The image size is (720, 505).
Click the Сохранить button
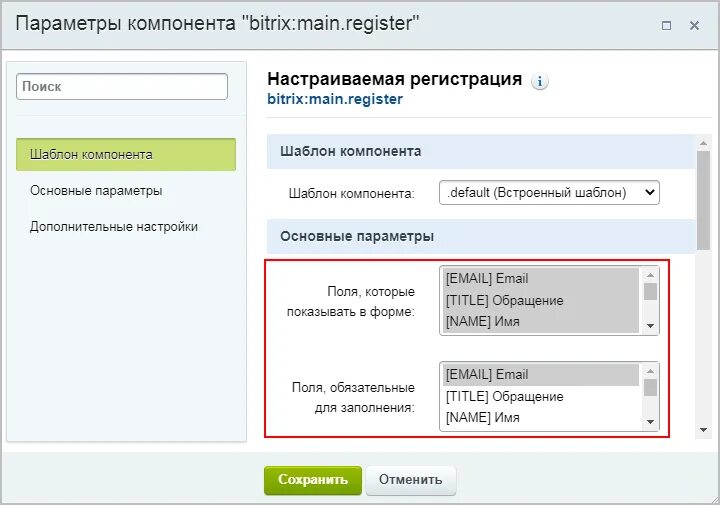pyautogui.click(x=313, y=480)
